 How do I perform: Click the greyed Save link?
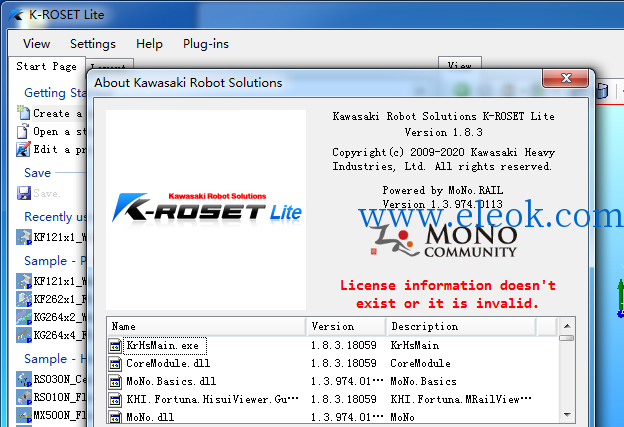click(x=47, y=193)
